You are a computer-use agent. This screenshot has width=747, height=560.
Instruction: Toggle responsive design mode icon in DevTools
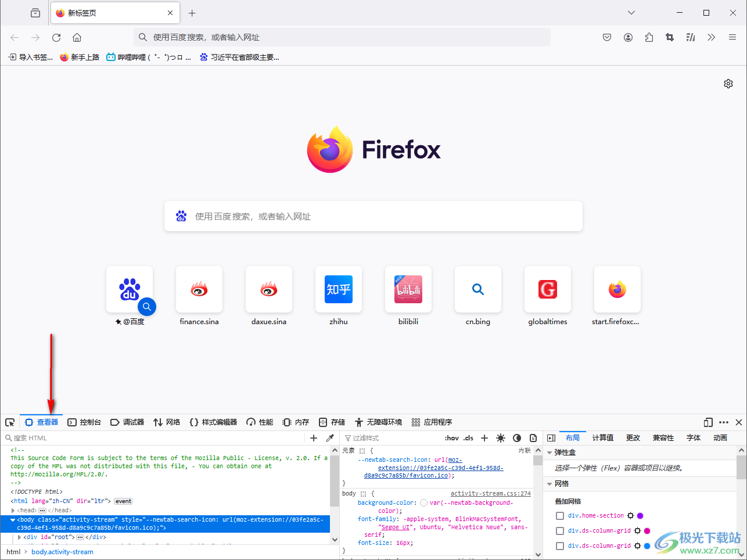[x=708, y=422]
